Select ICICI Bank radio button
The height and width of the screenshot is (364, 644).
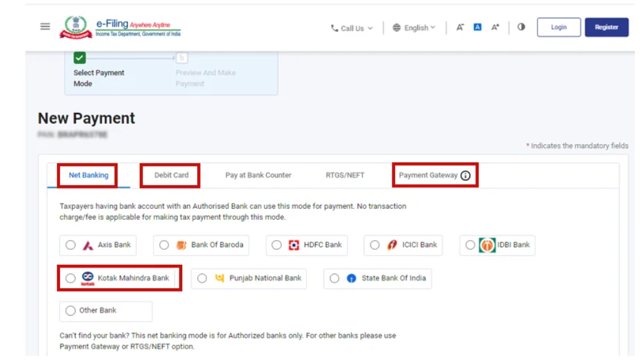(374, 245)
